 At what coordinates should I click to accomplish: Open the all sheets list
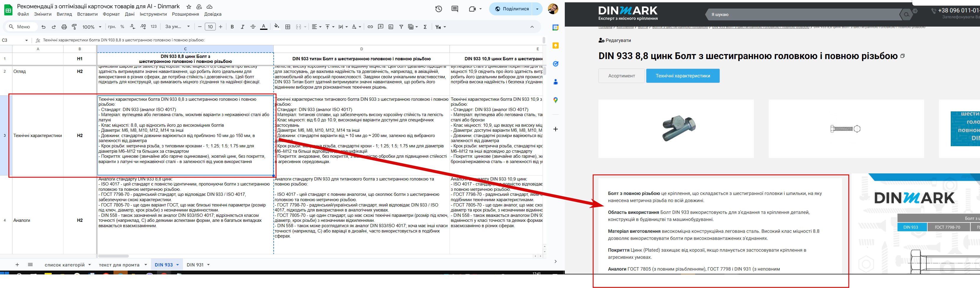(x=30, y=265)
